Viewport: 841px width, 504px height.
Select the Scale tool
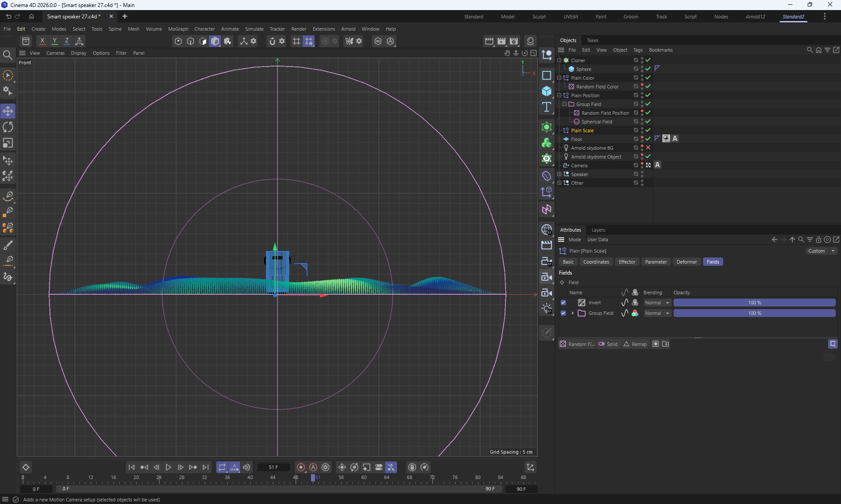click(x=8, y=143)
